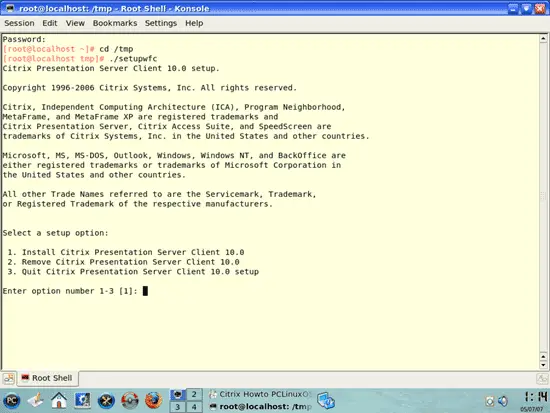Screen dimensions: 550x413
Task: Open the configuration tools wrench icon
Action: [106, 400]
